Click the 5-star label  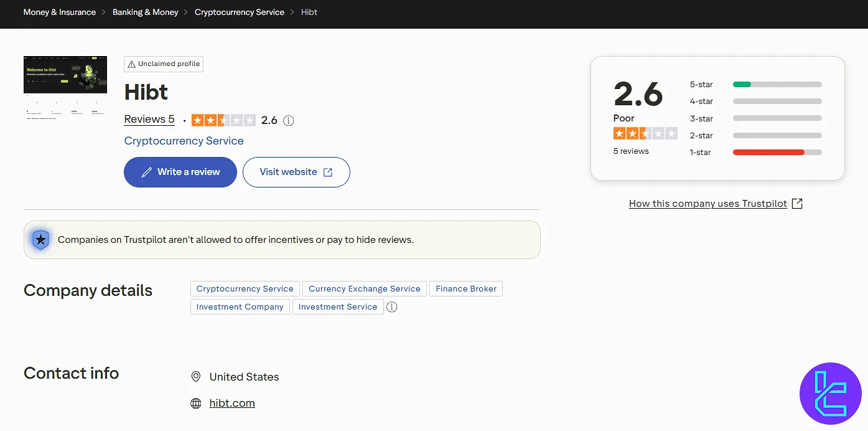[x=701, y=85]
